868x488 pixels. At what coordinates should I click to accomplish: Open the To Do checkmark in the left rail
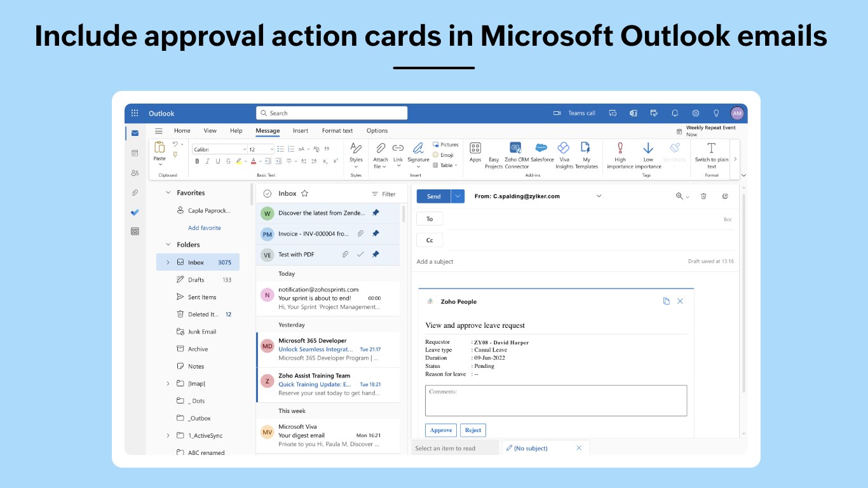[135, 212]
